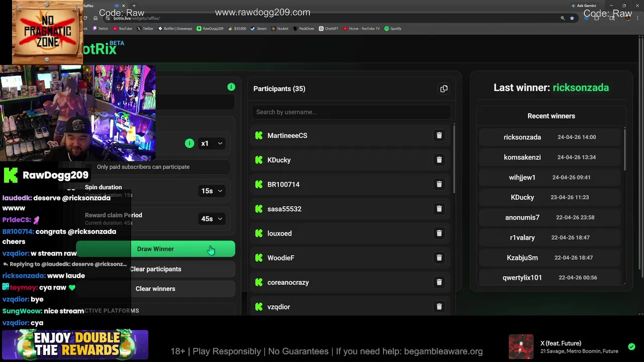The width and height of the screenshot is (644, 362).
Task: Click the recent winners scrollbar
Action: click(625, 149)
